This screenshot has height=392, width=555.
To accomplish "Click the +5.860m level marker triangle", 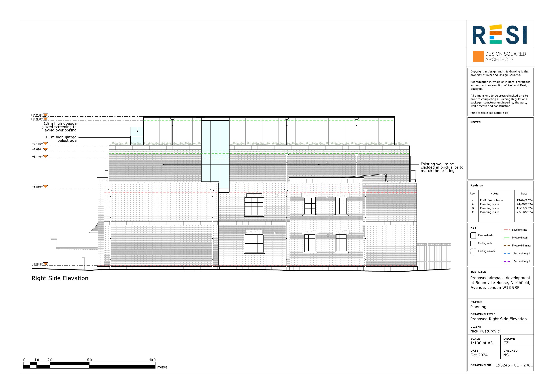I will (45, 187).
